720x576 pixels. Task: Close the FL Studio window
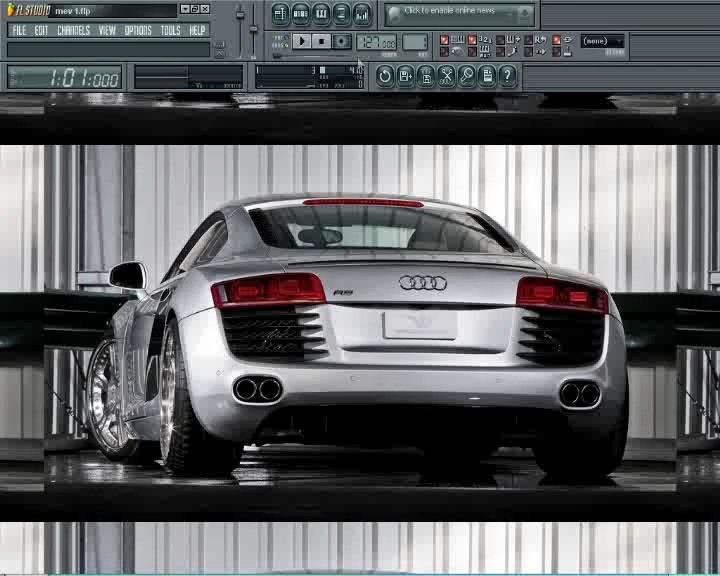pyautogui.click(x=205, y=9)
